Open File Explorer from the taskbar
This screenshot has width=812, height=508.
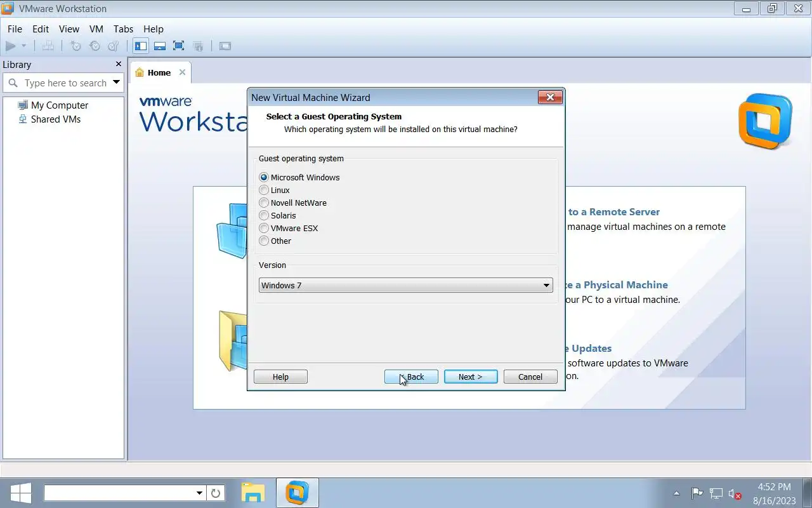(253, 493)
